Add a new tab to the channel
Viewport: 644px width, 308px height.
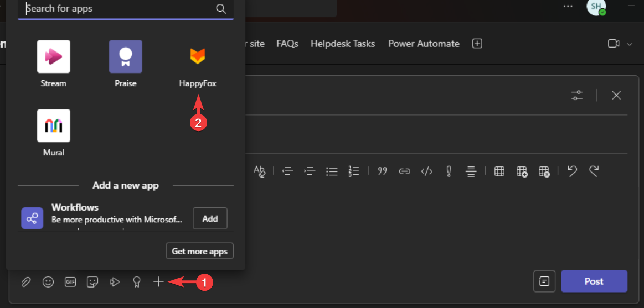pyautogui.click(x=477, y=44)
